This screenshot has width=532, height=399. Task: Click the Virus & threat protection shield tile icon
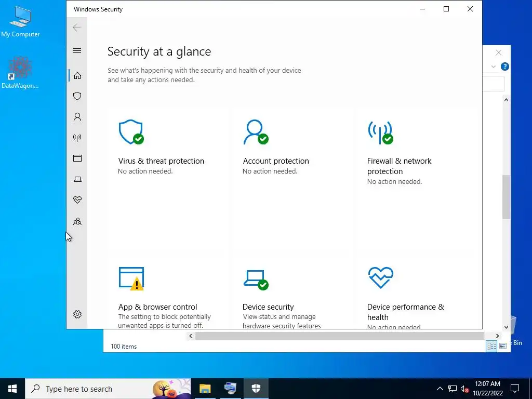(x=131, y=132)
